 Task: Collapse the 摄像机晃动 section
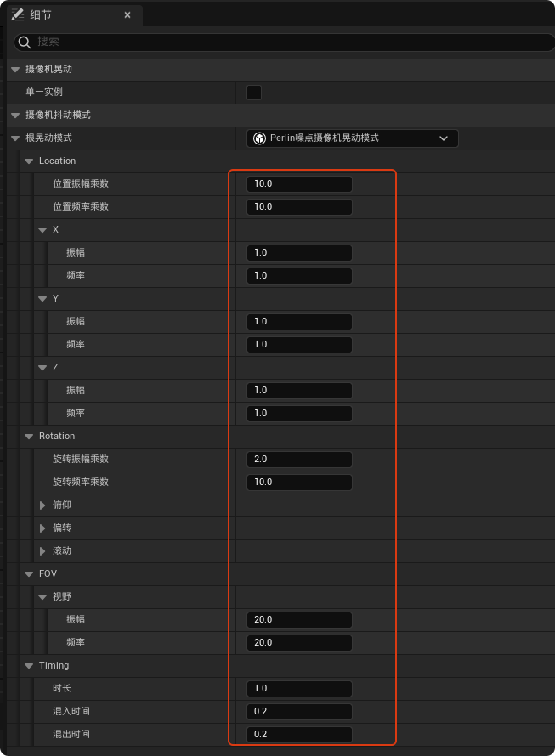14,70
